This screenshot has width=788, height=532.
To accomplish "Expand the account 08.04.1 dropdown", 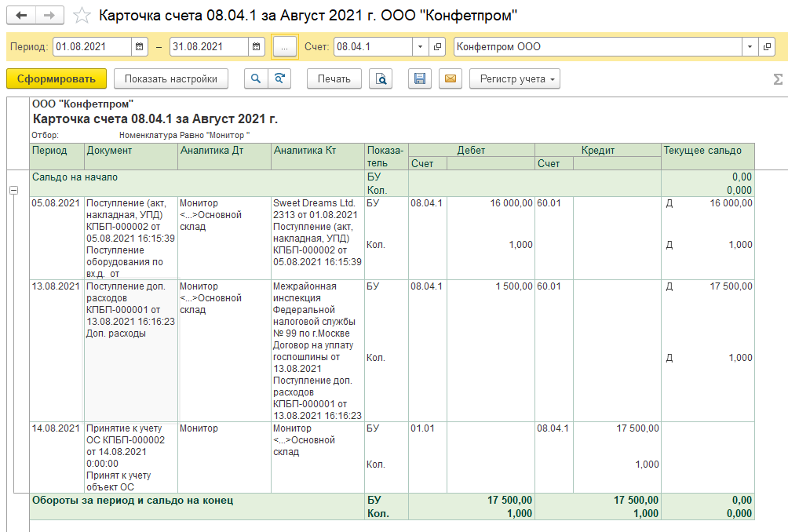I will 421,47.
